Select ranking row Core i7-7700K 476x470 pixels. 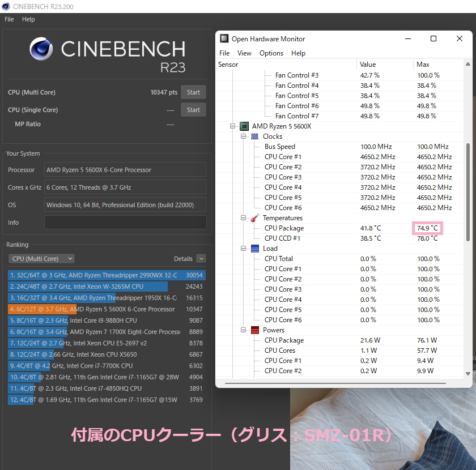pyautogui.click(x=107, y=366)
